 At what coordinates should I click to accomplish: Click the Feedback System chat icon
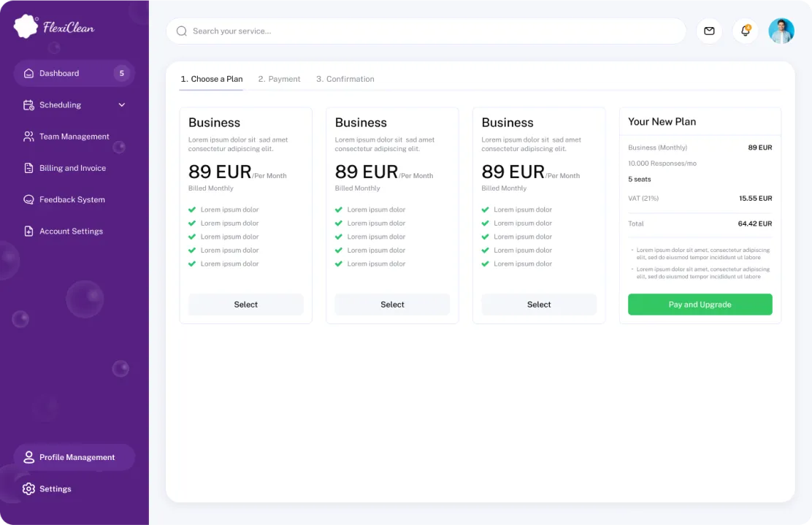tap(28, 199)
